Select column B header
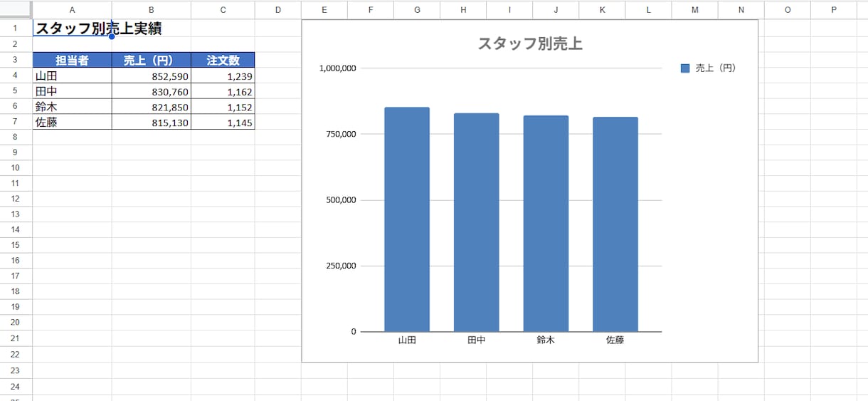 [151, 10]
